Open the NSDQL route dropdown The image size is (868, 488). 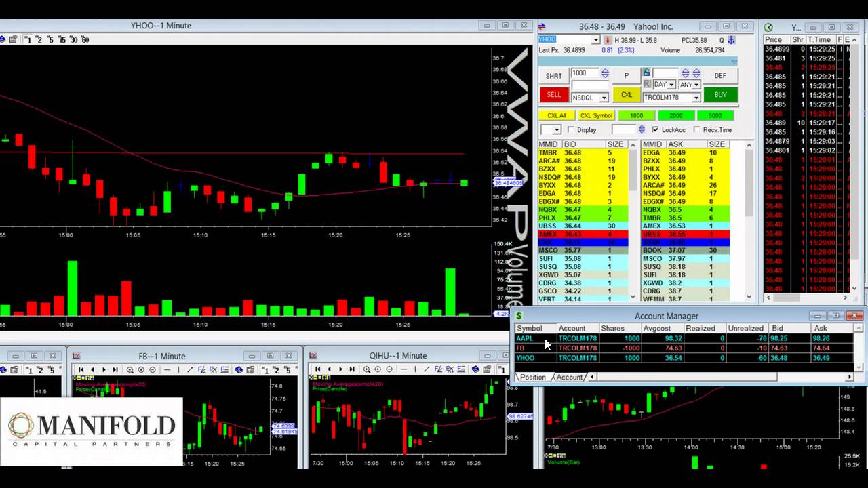(604, 98)
